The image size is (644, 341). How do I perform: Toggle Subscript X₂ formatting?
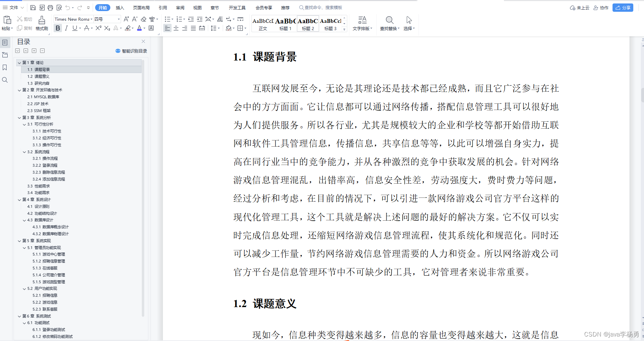coord(107,28)
